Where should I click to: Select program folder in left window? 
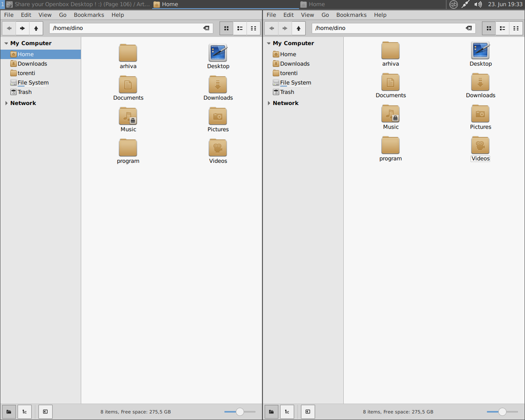[x=128, y=151]
